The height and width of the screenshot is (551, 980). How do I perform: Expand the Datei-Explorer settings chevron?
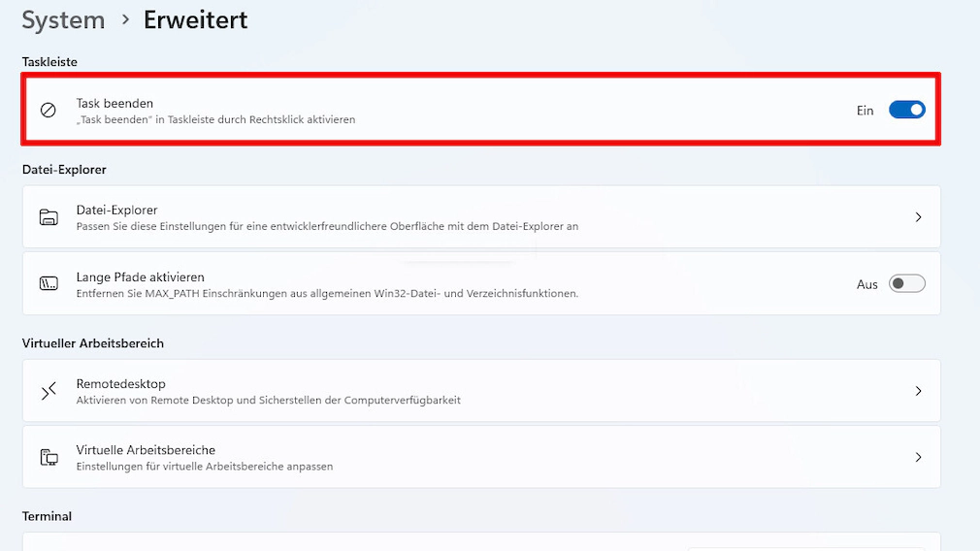[918, 217]
